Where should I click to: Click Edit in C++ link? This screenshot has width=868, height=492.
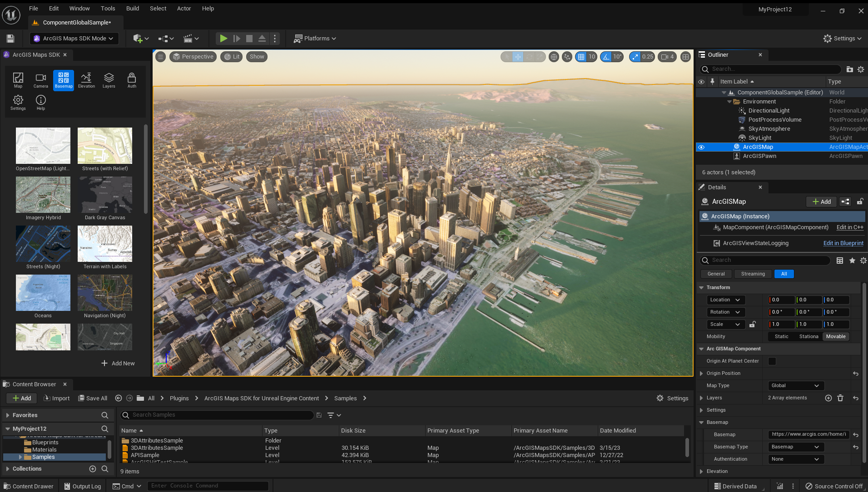(850, 228)
